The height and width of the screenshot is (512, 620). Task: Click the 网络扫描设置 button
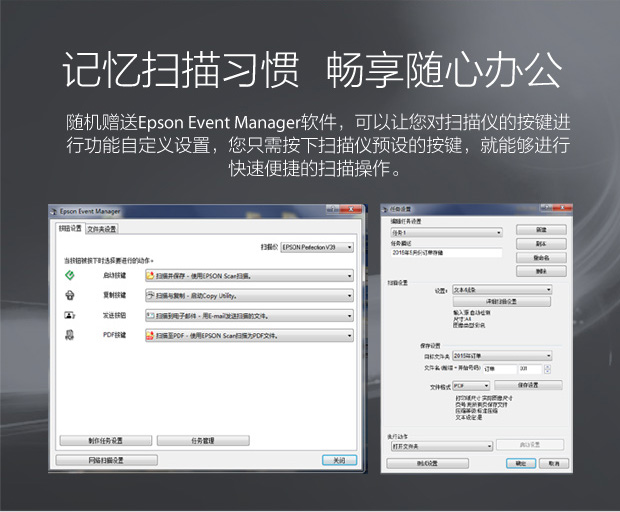(x=106, y=460)
